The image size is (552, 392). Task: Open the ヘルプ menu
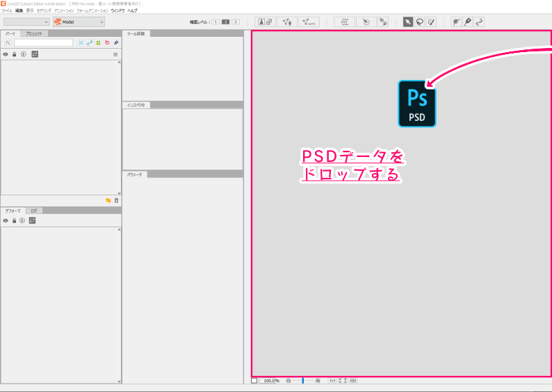coord(132,10)
